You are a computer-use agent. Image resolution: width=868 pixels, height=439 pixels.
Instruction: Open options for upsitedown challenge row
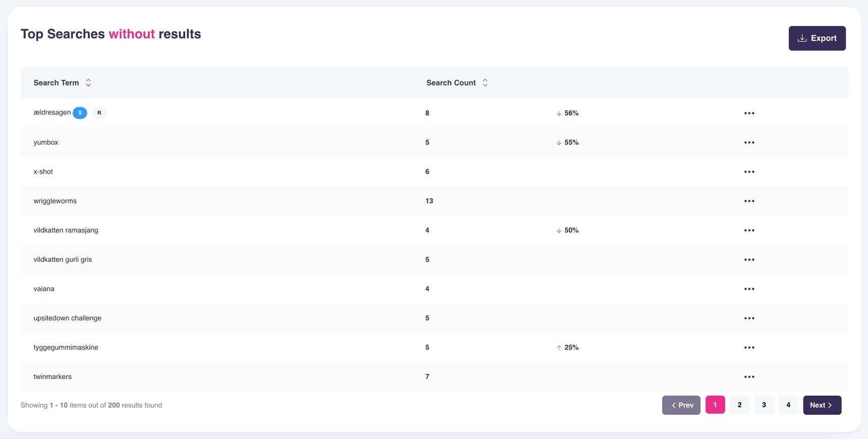point(749,318)
